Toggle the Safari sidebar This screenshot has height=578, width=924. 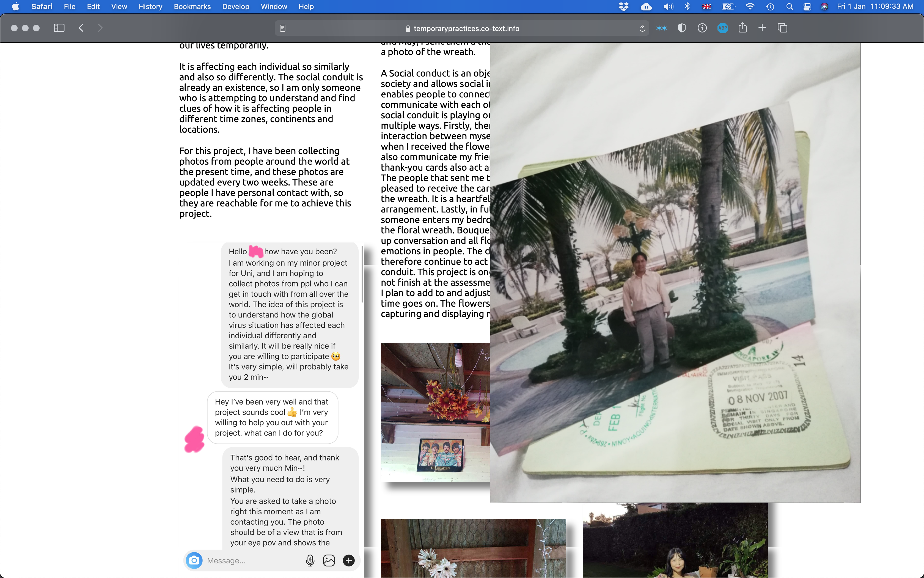[x=59, y=28]
